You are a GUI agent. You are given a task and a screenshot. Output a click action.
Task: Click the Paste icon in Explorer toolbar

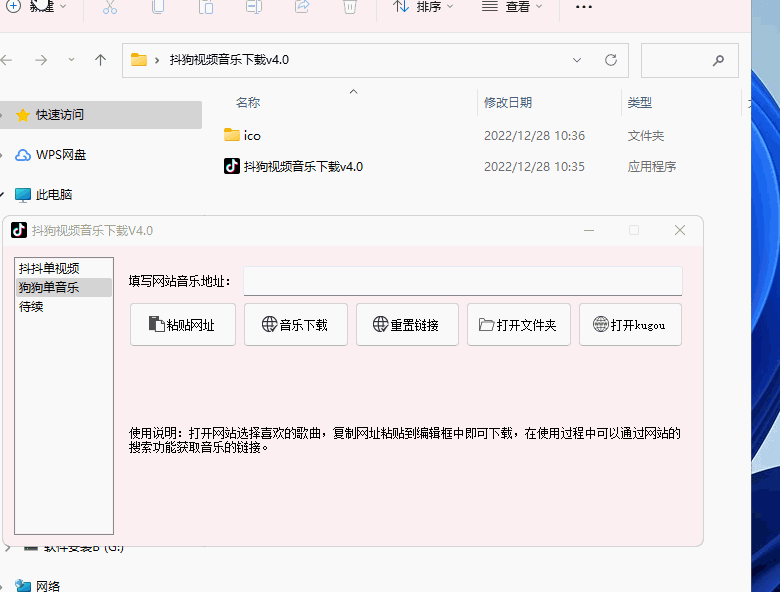(x=206, y=7)
